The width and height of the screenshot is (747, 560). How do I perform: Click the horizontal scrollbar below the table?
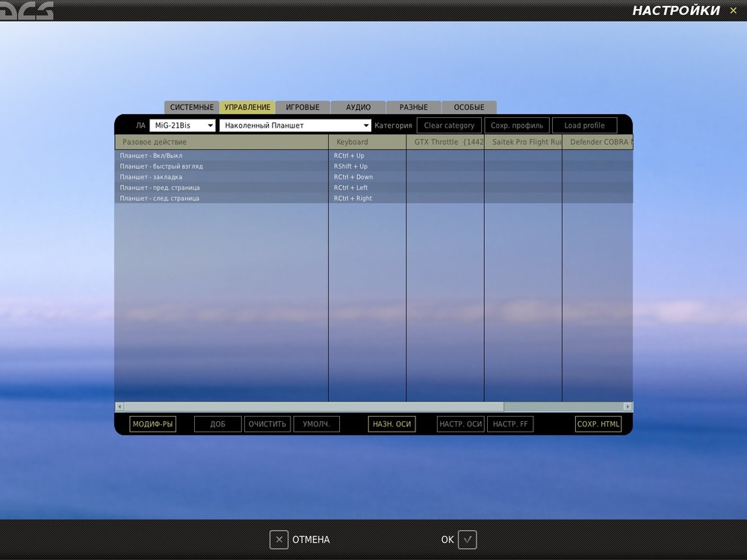pyautogui.click(x=373, y=406)
